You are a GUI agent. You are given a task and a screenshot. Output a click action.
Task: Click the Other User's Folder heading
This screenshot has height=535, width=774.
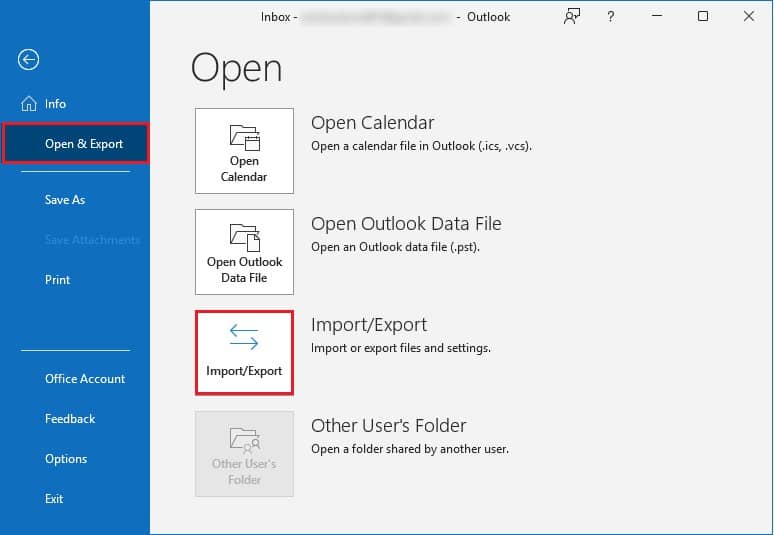(x=388, y=425)
